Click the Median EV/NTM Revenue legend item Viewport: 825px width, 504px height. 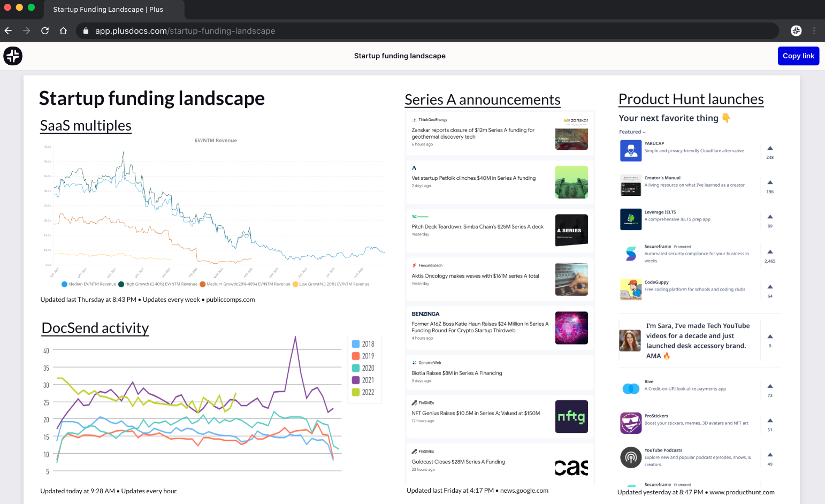(89, 284)
